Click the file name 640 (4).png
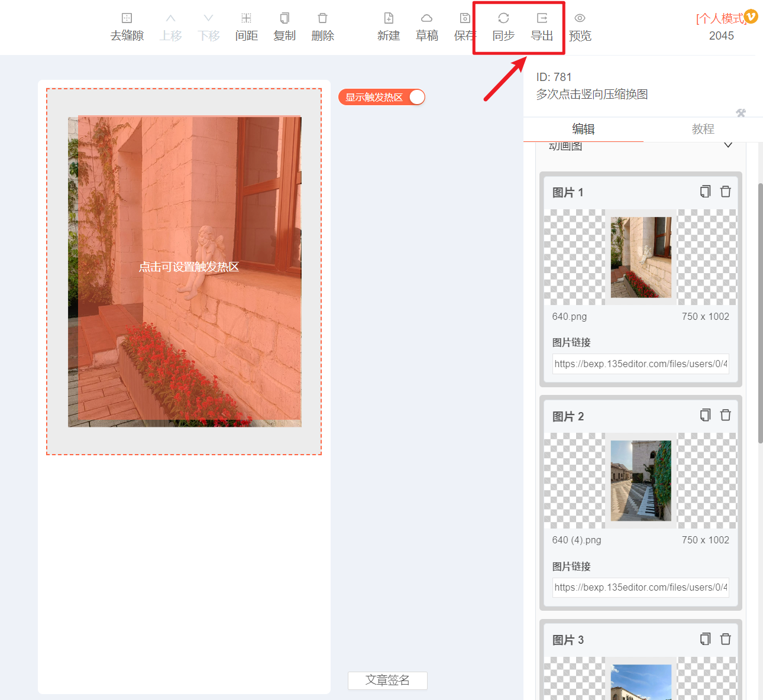This screenshot has height=700, width=763. click(577, 540)
